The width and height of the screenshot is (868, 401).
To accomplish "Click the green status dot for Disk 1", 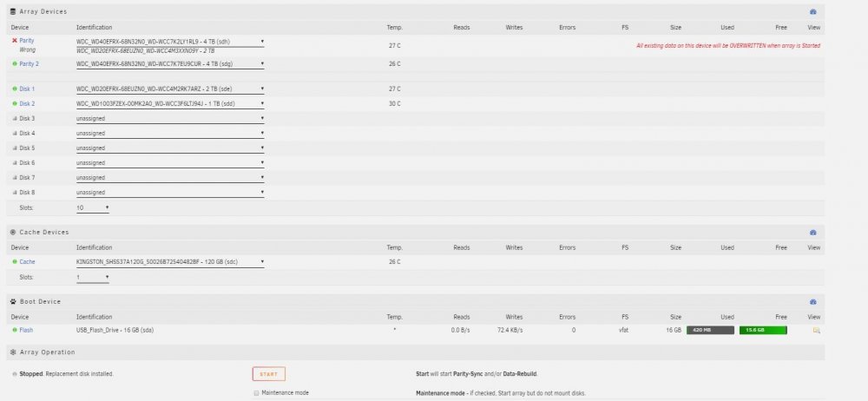I will (15, 89).
